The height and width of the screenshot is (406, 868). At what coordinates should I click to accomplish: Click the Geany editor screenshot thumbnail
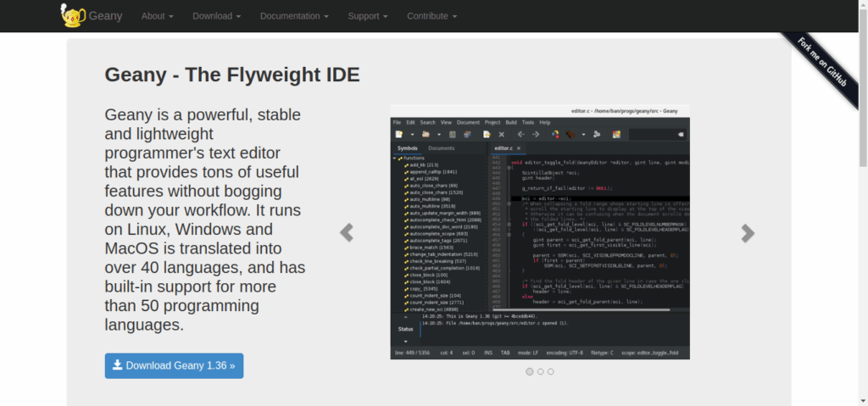pos(540,232)
